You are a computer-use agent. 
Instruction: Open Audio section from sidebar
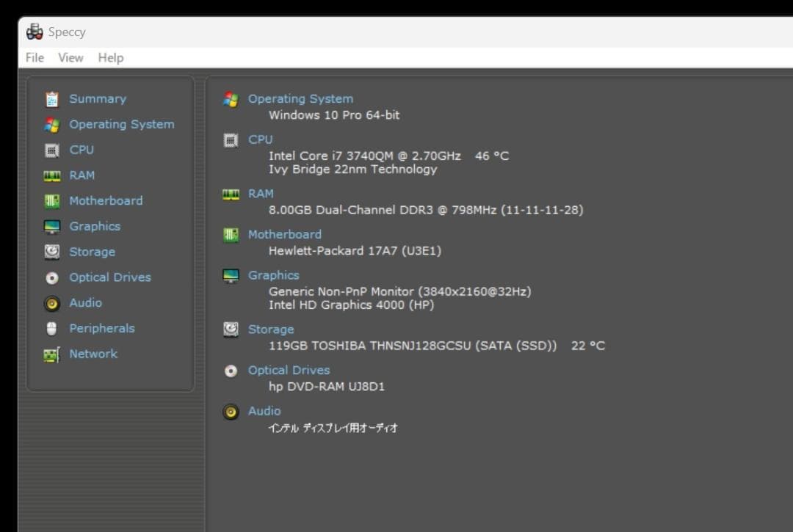pyautogui.click(x=85, y=302)
